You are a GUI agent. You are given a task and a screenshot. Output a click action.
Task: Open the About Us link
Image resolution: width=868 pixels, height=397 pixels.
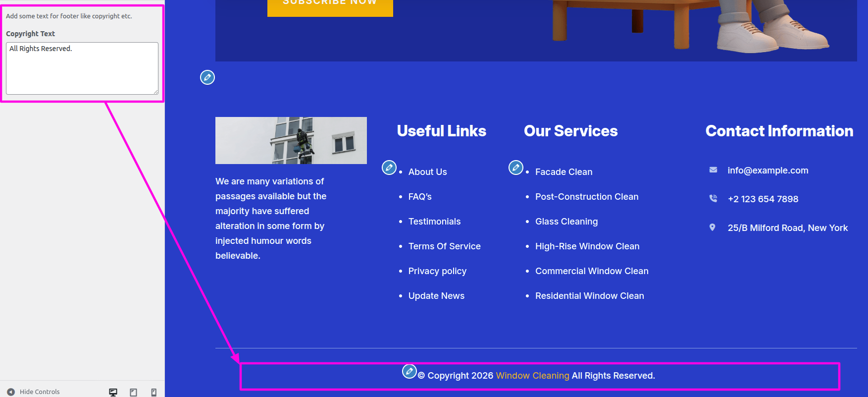[x=427, y=172]
